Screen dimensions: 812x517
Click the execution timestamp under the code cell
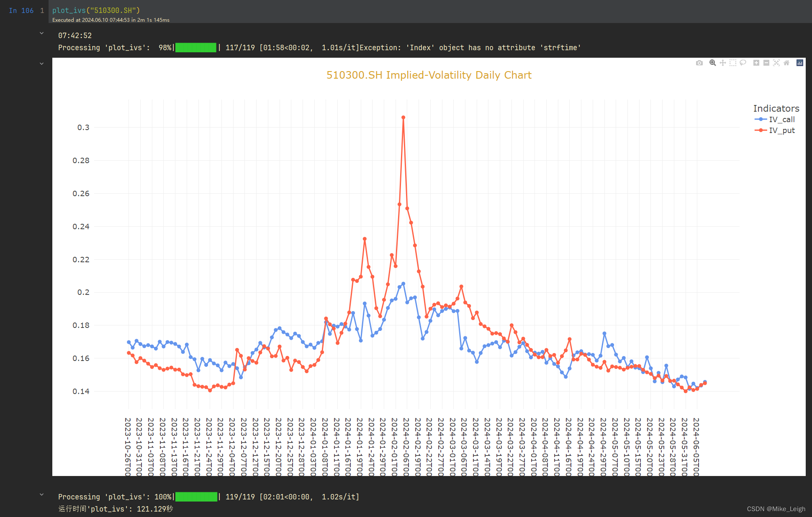click(x=111, y=20)
